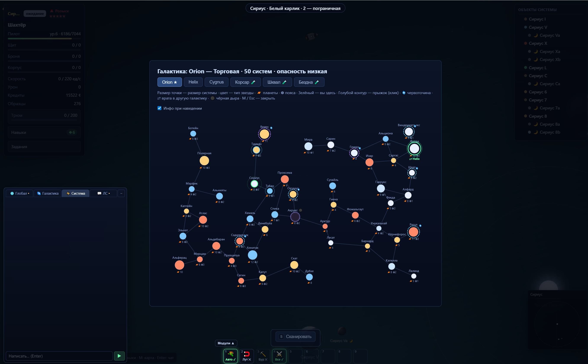
Task: Open the ЛС private messages tab
Action: (x=103, y=193)
